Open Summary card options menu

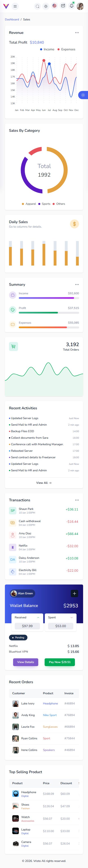tap(77, 284)
